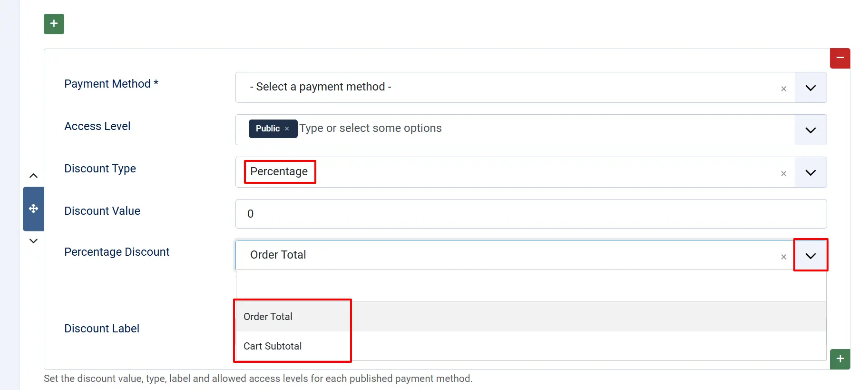Expand the Access Level dropdown arrow
Viewport: 868px width, 390px height.
810,130
